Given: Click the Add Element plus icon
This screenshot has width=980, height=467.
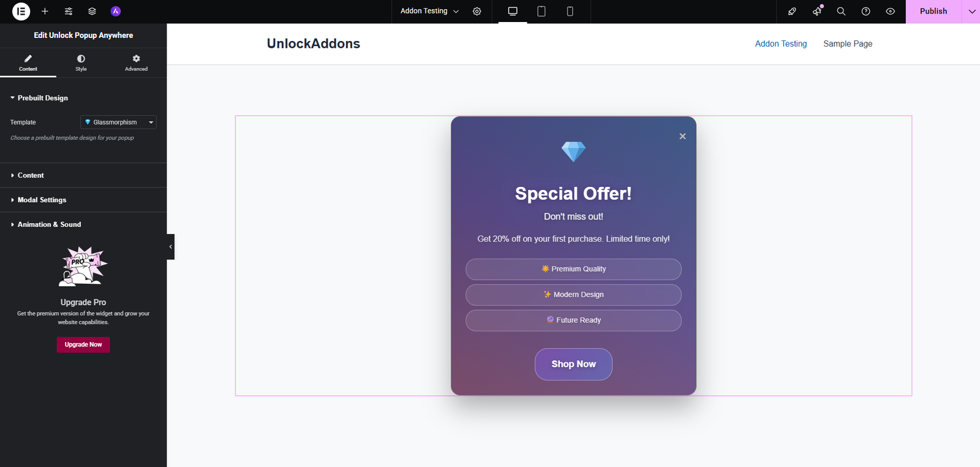Looking at the screenshot, I should (x=45, y=11).
